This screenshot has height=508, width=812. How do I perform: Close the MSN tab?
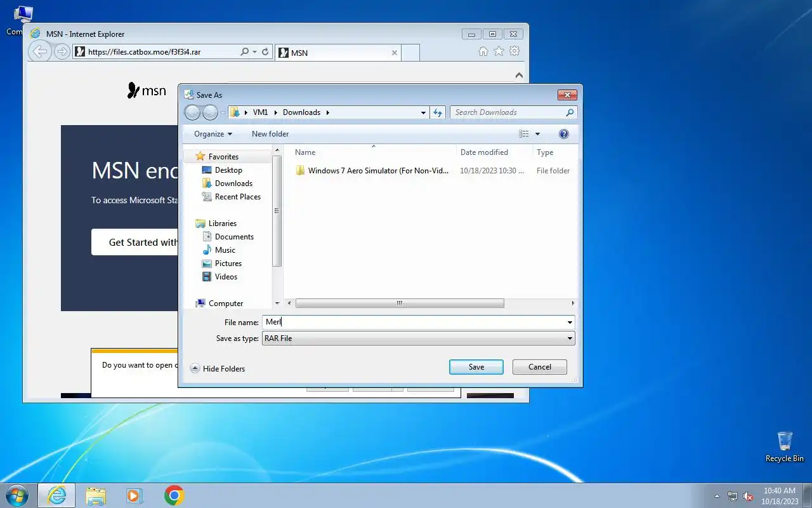coord(395,53)
